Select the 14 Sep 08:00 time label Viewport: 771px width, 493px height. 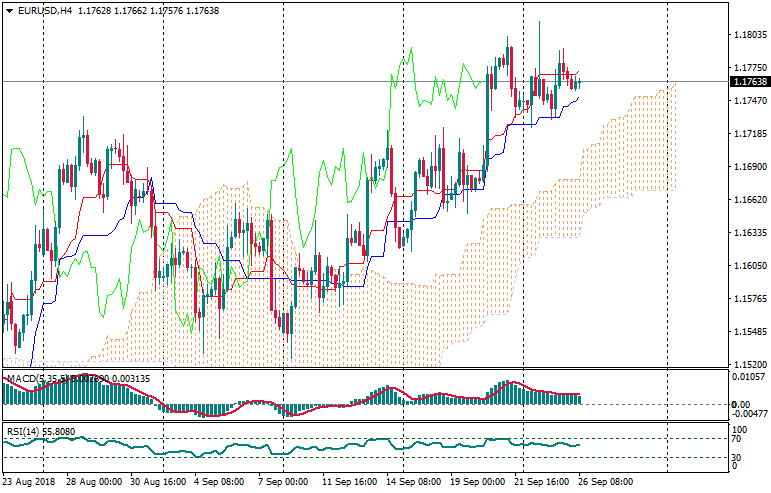pyautogui.click(x=413, y=482)
